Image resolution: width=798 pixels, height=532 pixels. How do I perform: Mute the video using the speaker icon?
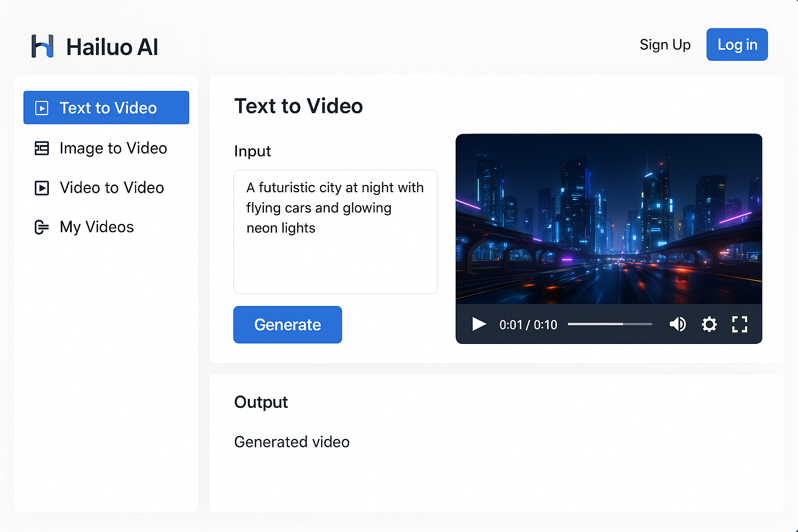pyautogui.click(x=677, y=324)
